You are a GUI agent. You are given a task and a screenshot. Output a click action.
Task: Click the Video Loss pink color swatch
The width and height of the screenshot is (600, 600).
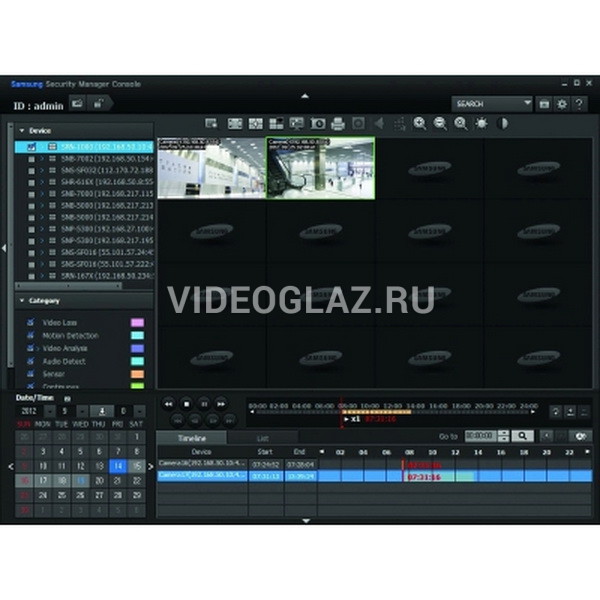click(x=137, y=322)
